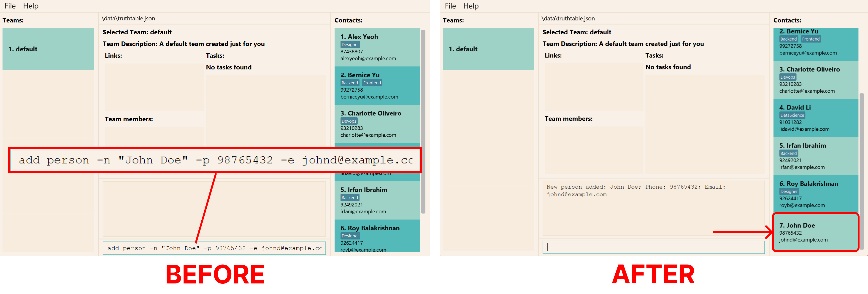Click the truthtable.json file path in BEFORE window
The width and height of the screenshot is (868, 294).
point(128,19)
